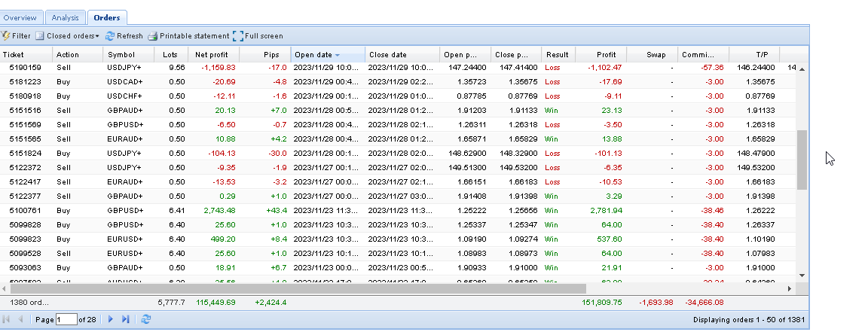Enter Full screen mode
This screenshot has height=332, width=868.
coord(238,35)
